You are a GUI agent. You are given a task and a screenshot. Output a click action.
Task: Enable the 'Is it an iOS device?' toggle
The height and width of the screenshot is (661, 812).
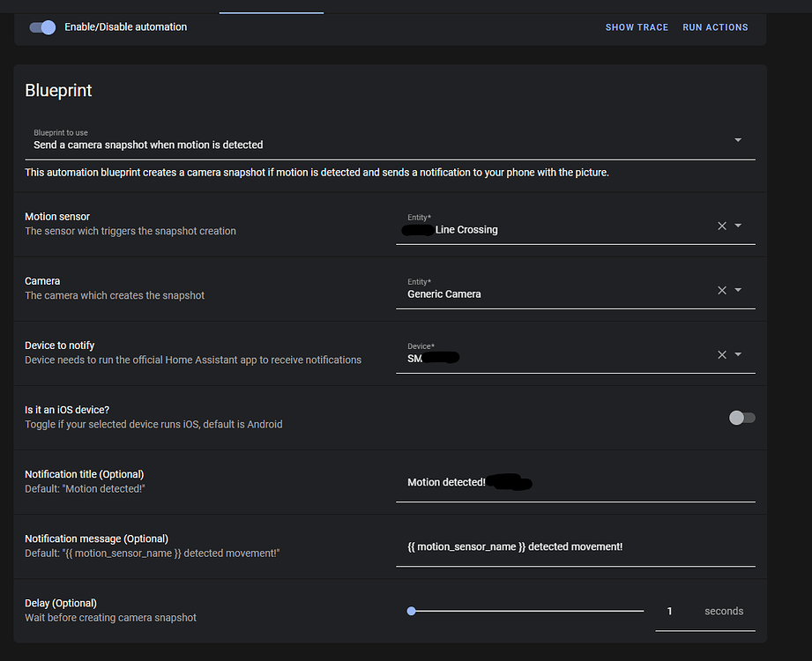coord(741,417)
